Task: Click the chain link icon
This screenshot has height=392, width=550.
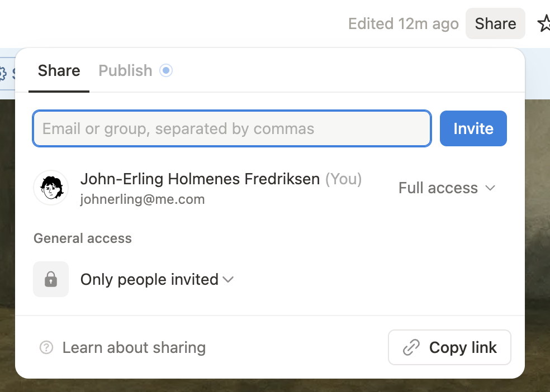Action: (411, 348)
